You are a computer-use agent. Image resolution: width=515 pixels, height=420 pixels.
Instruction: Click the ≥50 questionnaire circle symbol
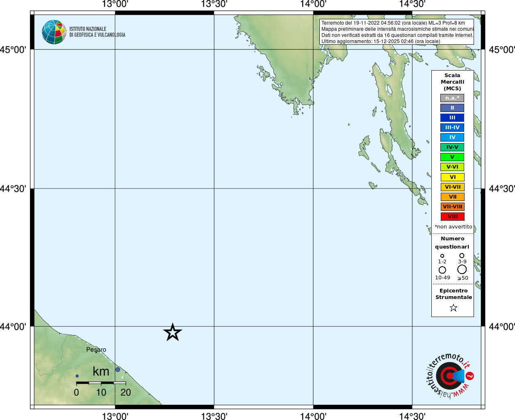(462, 269)
